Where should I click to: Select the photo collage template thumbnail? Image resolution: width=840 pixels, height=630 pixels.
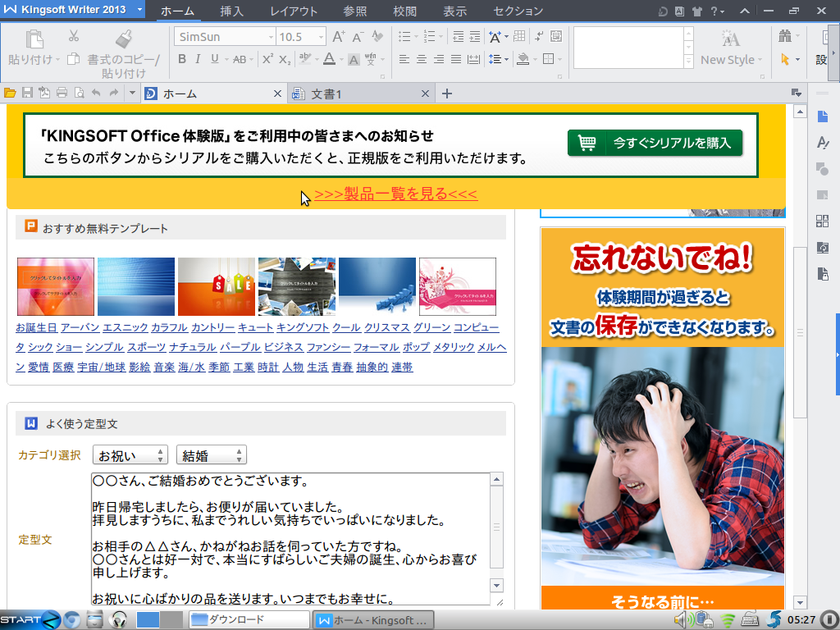coord(297,286)
